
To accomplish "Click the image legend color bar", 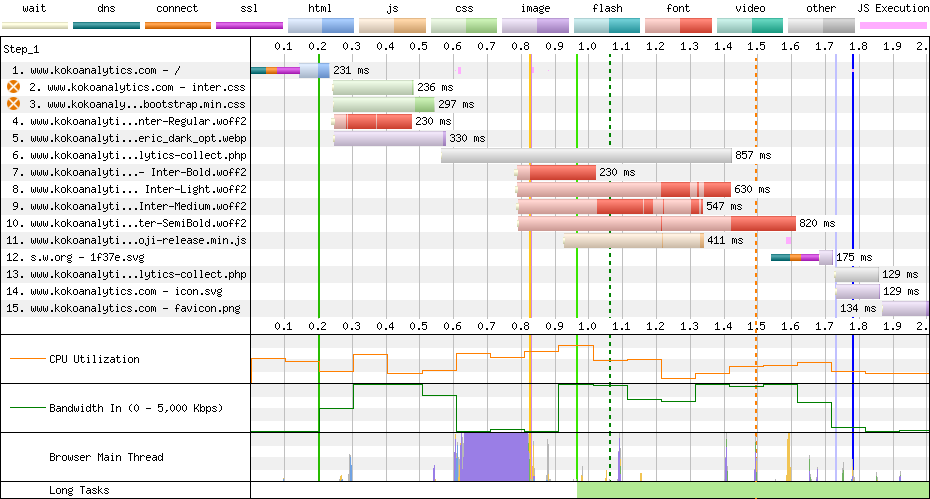I will point(535,26).
